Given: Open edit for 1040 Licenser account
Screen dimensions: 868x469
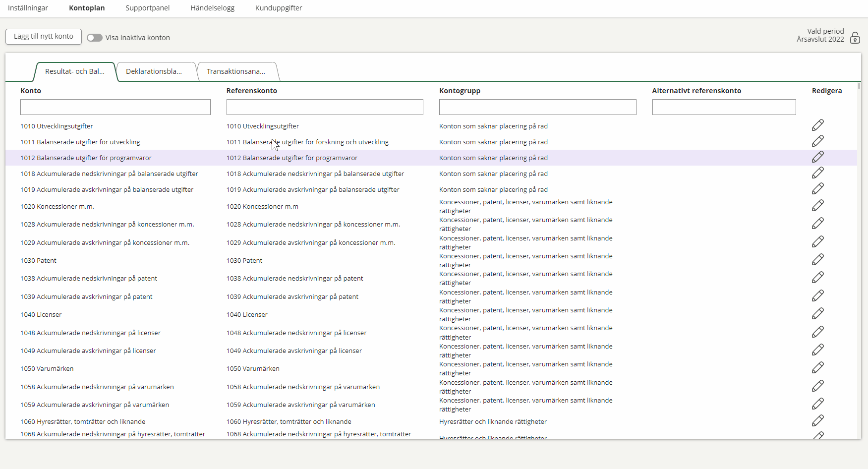Looking at the screenshot, I should point(817,314).
